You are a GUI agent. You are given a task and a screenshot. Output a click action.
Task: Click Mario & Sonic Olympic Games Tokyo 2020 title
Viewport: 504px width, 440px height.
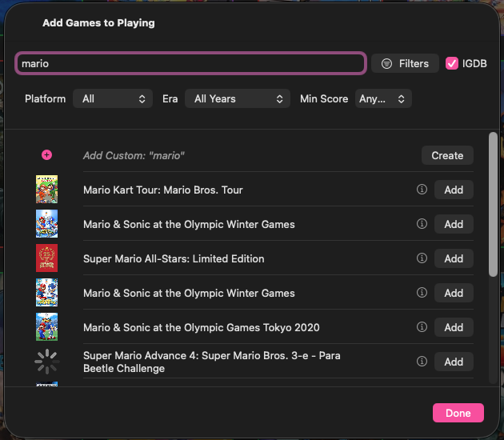[x=202, y=327]
